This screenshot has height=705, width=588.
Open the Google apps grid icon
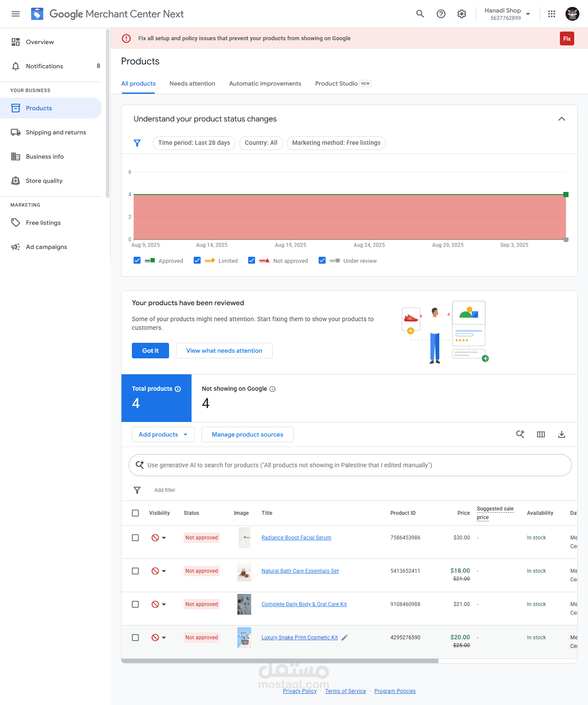point(552,14)
